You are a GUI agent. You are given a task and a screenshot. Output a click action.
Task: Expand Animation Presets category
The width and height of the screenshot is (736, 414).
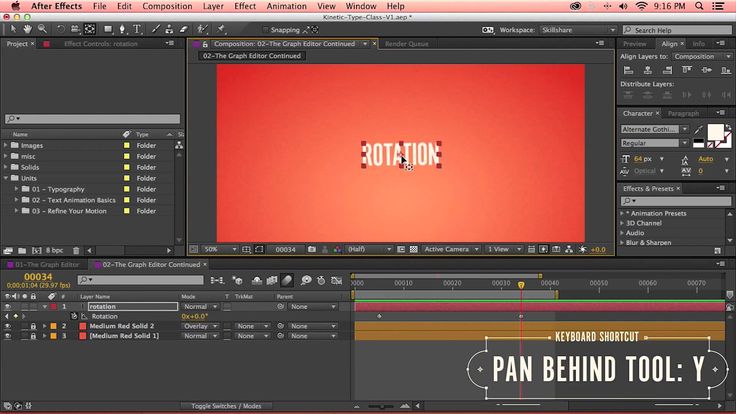pyautogui.click(x=622, y=214)
